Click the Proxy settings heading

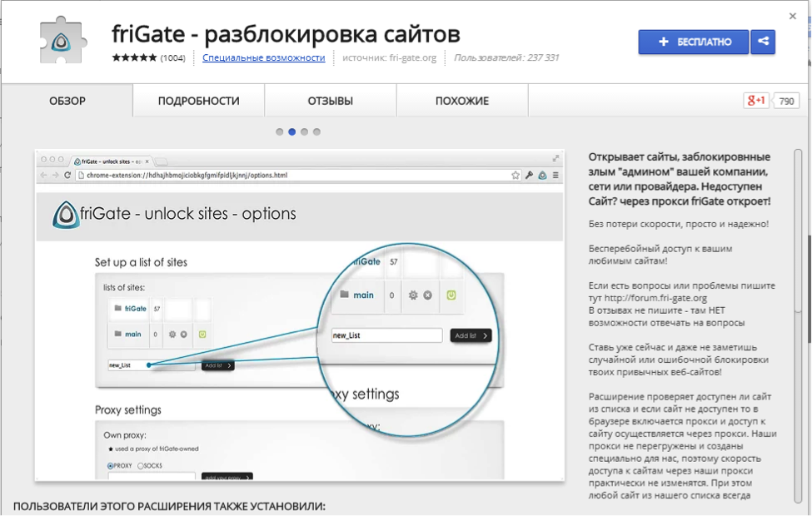tap(128, 410)
